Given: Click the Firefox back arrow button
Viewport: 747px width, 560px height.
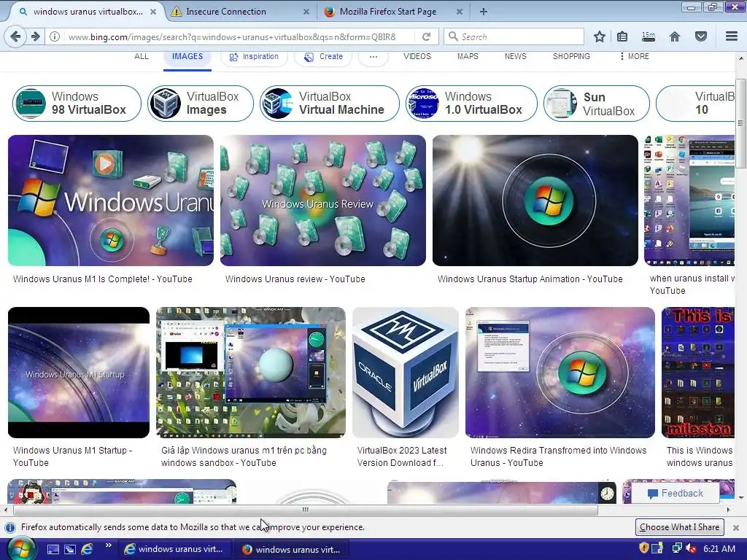Looking at the screenshot, I should pos(15,36).
